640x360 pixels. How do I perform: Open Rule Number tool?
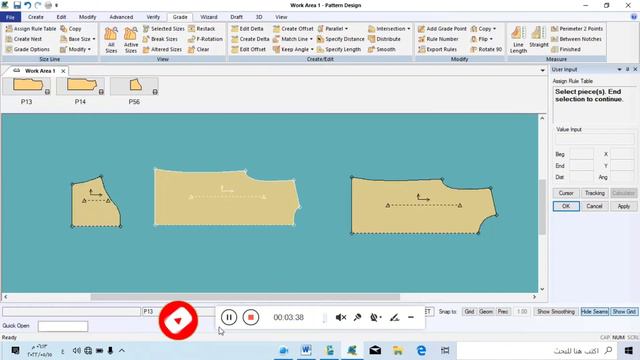tap(438, 39)
